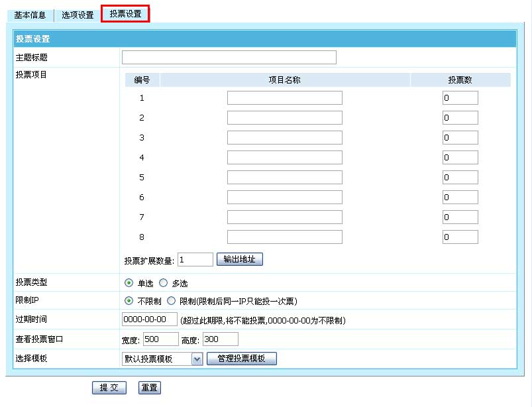Choose the 多选 vote type option
The width and height of the screenshot is (532, 407).
[x=164, y=283]
